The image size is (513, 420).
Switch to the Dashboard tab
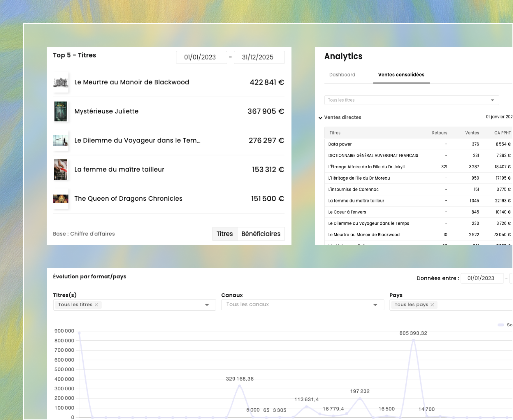pyautogui.click(x=342, y=75)
